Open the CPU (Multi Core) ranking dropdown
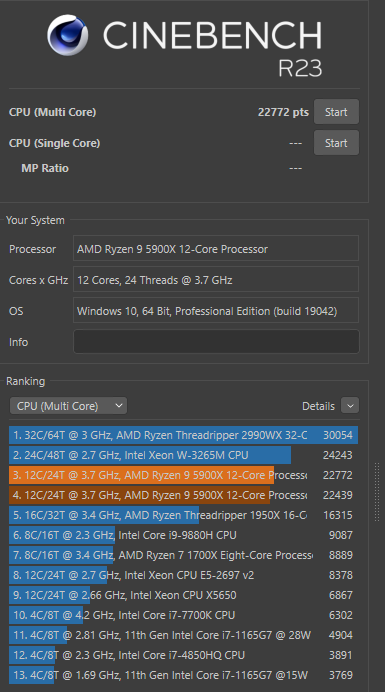The image size is (385, 692). coord(68,406)
